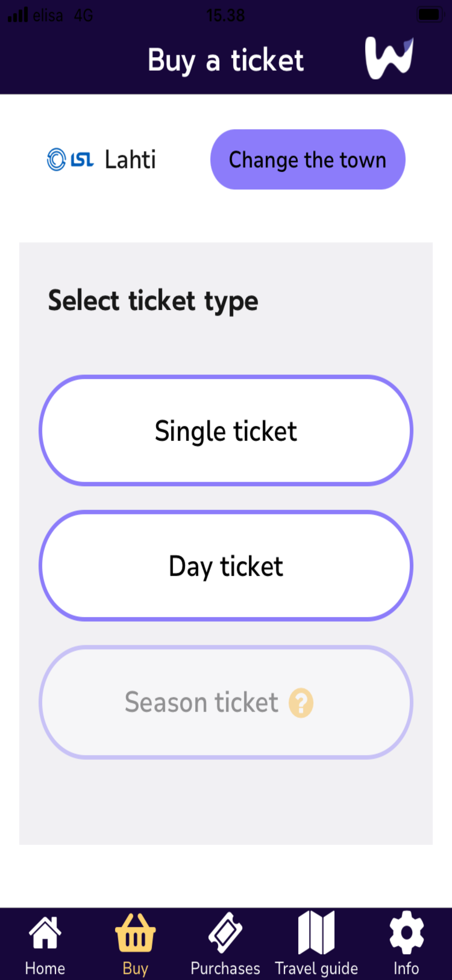Click the Change the town button

click(x=308, y=159)
